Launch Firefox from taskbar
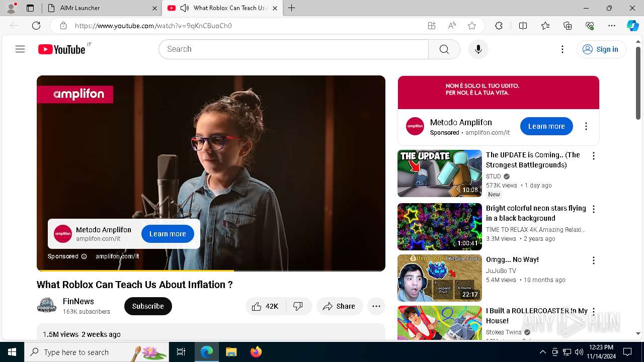The image size is (644, 362). [256, 352]
